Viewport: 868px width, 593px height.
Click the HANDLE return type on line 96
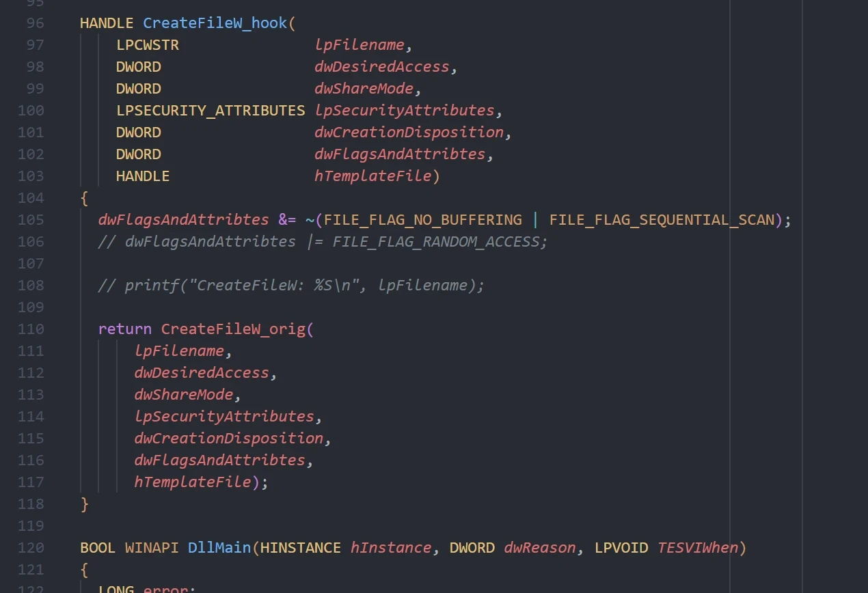[x=107, y=23]
